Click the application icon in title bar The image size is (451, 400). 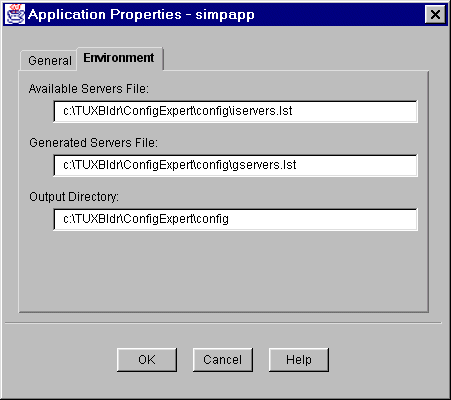click(15, 14)
